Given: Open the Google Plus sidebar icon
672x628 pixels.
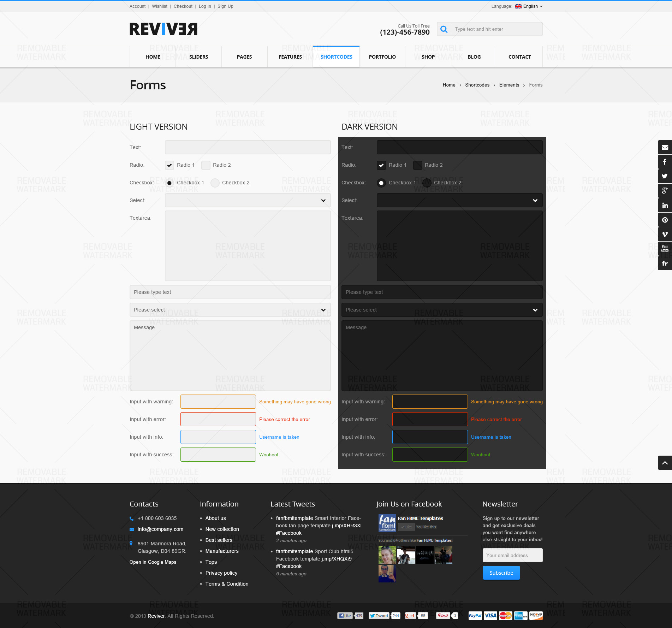Looking at the screenshot, I should tap(665, 191).
